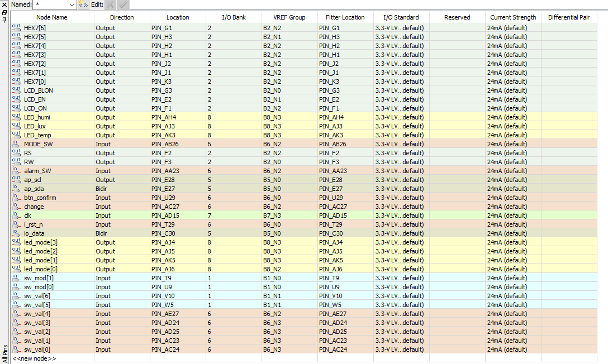Click the output pin icon for ap_scl
Screen dimensions: 608x364
[16, 179]
